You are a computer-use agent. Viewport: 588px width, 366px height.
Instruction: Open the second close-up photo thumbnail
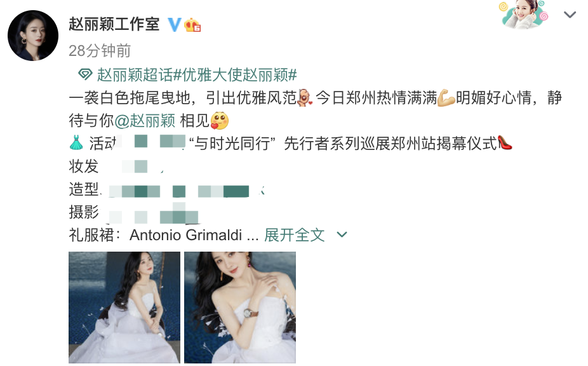coord(240,308)
